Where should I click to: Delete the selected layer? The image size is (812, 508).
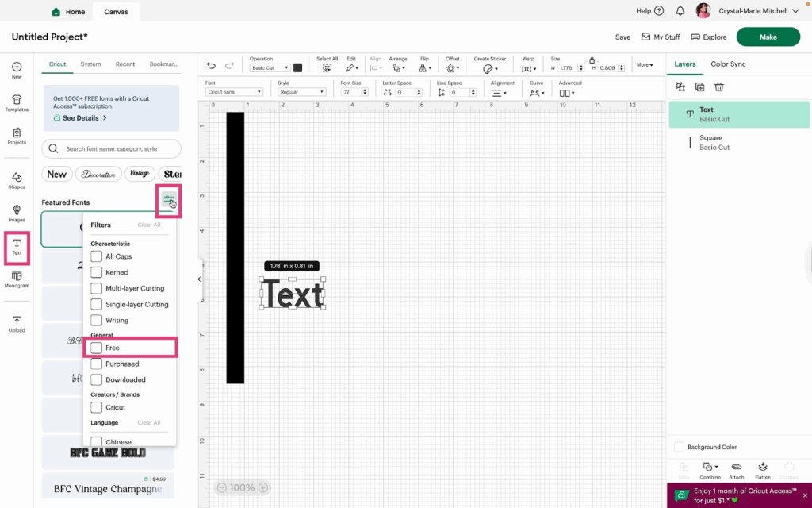718,87
